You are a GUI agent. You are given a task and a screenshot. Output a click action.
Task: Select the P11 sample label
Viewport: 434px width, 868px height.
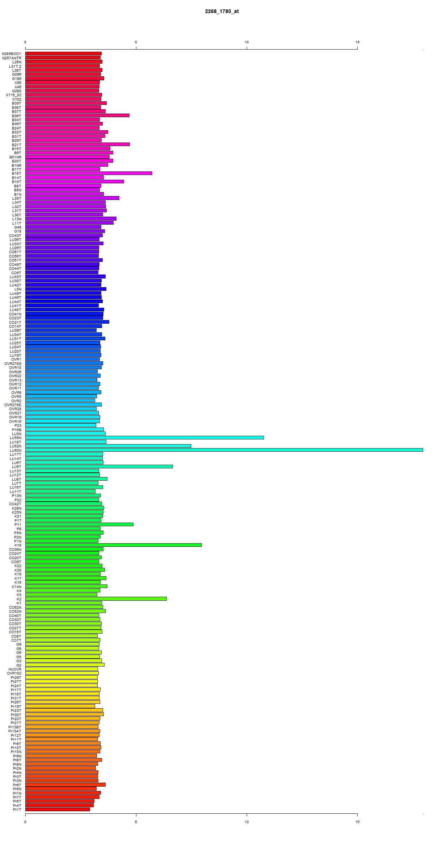coord(18,525)
